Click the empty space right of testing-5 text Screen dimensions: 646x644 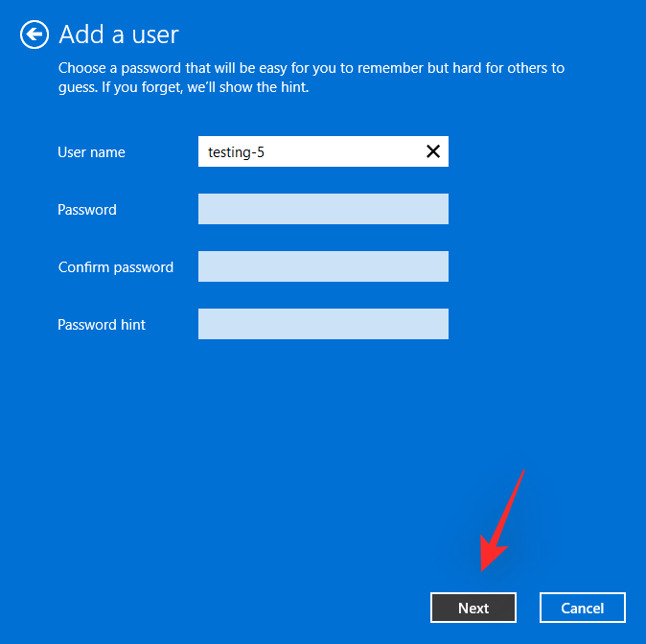pyautogui.click(x=345, y=151)
